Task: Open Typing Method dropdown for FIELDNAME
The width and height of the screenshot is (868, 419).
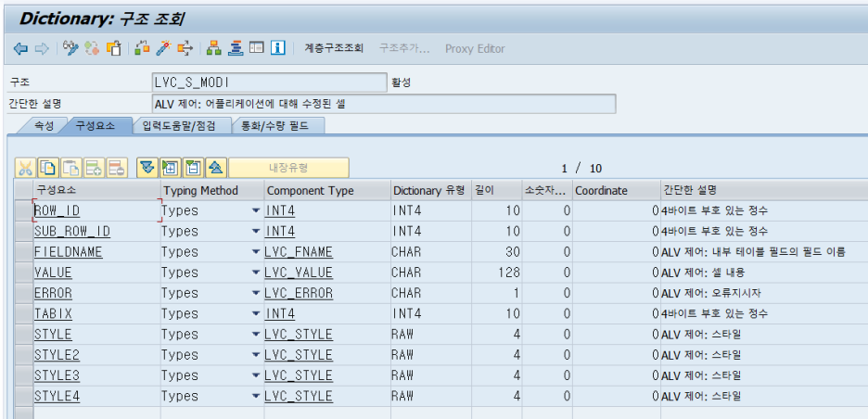Action: [x=255, y=252]
